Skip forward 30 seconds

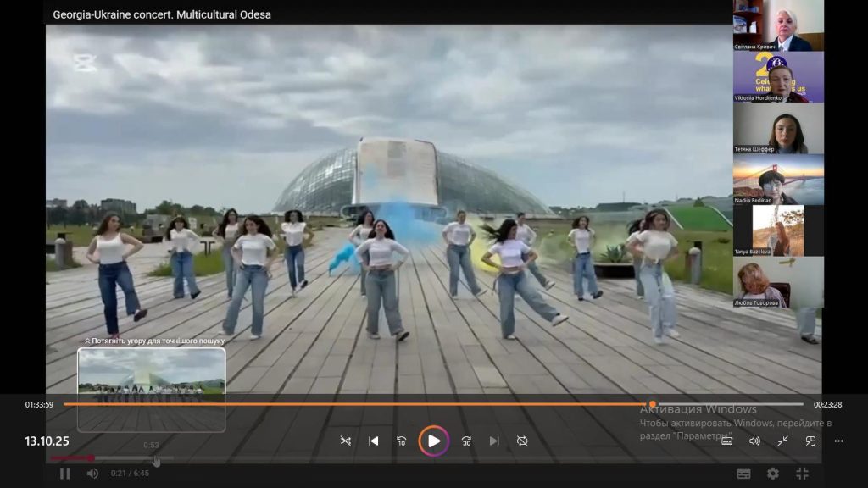466,441
